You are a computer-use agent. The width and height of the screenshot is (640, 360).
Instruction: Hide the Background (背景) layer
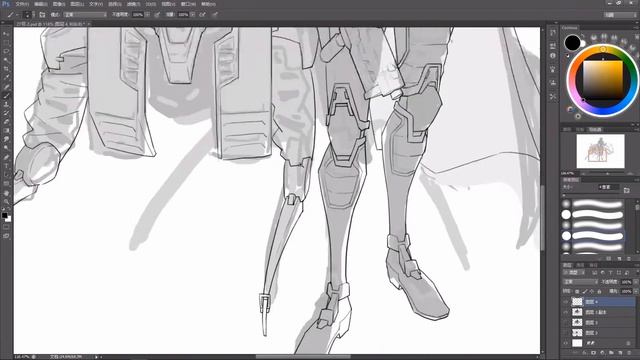tap(566, 343)
